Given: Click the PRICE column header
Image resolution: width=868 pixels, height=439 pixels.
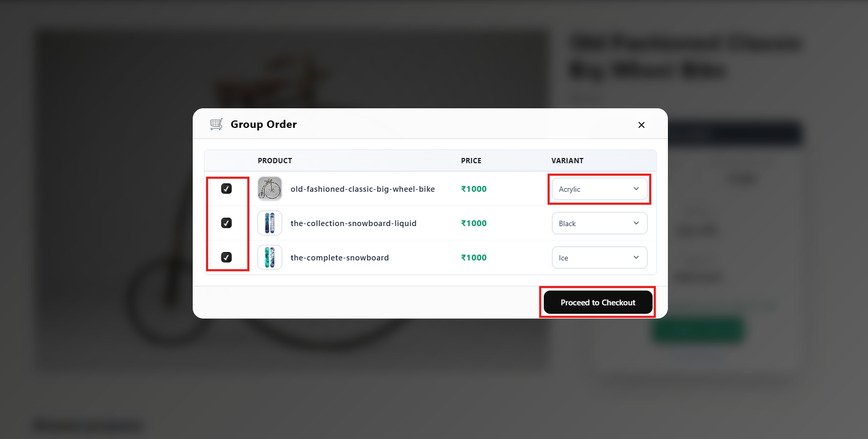Looking at the screenshot, I should [x=471, y=161].
